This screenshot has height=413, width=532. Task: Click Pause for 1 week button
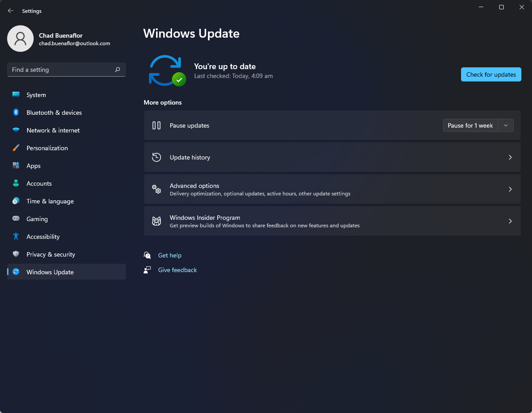pos(470,125)
